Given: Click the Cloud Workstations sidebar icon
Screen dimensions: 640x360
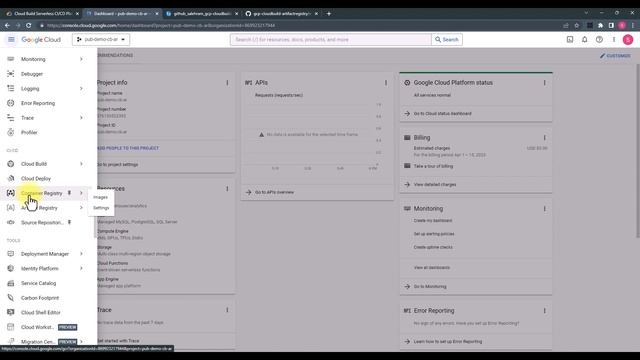Looking at the screenshot, I should (11, 327).
